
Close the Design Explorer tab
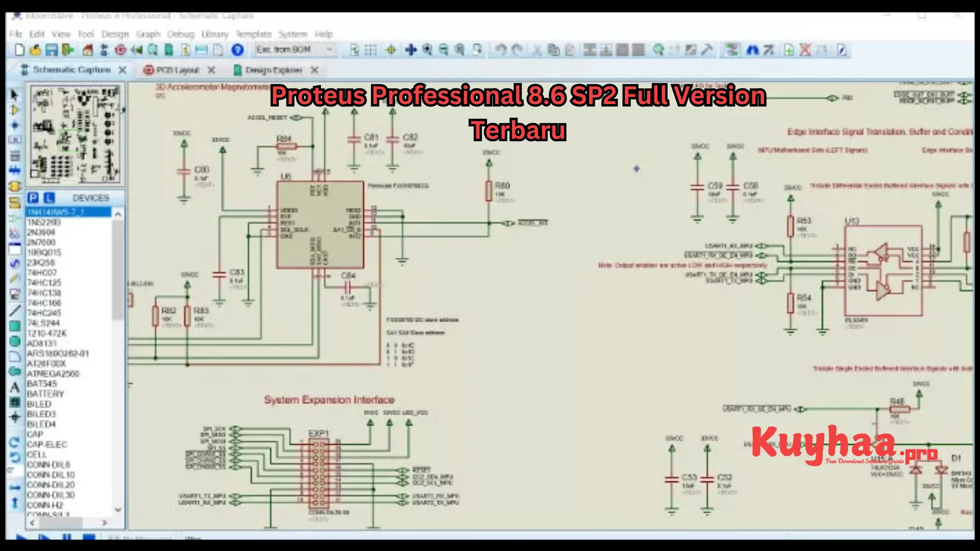click(x=314, y=70)
